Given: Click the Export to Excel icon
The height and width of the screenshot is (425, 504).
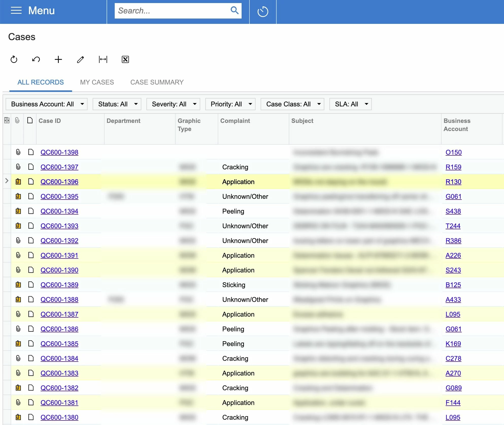Looking at the screenshot, I should pyautogui.click(x=125, y=59).
